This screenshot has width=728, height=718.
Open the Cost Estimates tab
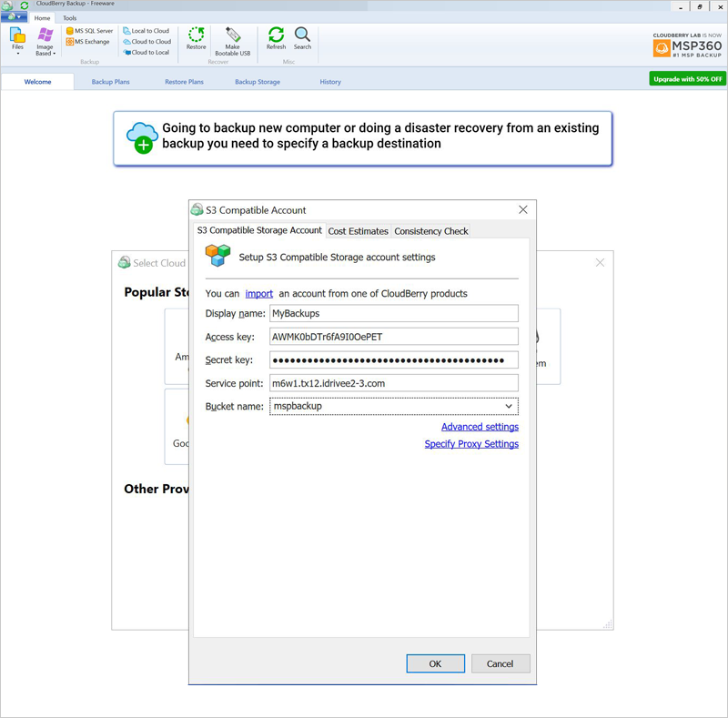click(358, 231)
